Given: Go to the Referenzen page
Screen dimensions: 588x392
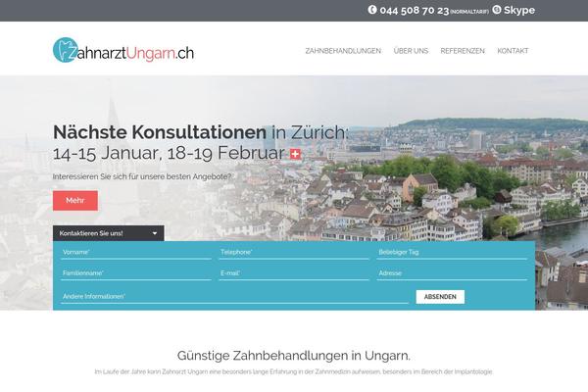Looking at the screenshot, I should pyautogui.click(x=463, y=51).
